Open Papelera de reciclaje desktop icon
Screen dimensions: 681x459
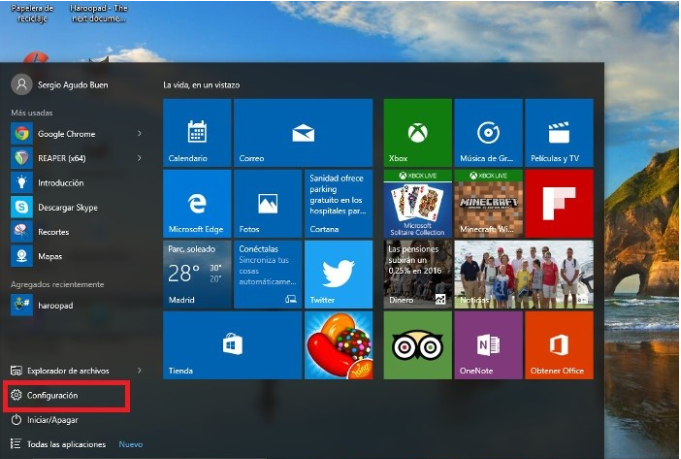tap(32, 13)
